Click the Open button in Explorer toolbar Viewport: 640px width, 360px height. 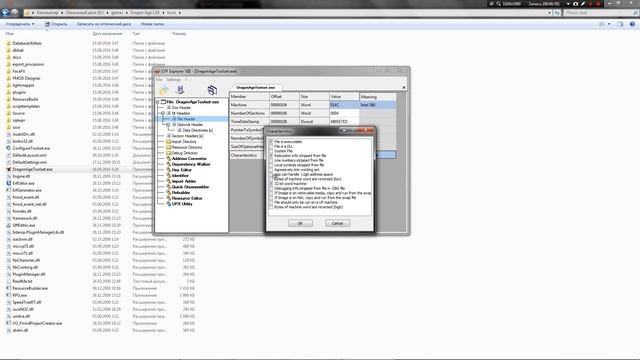[56, 24]
